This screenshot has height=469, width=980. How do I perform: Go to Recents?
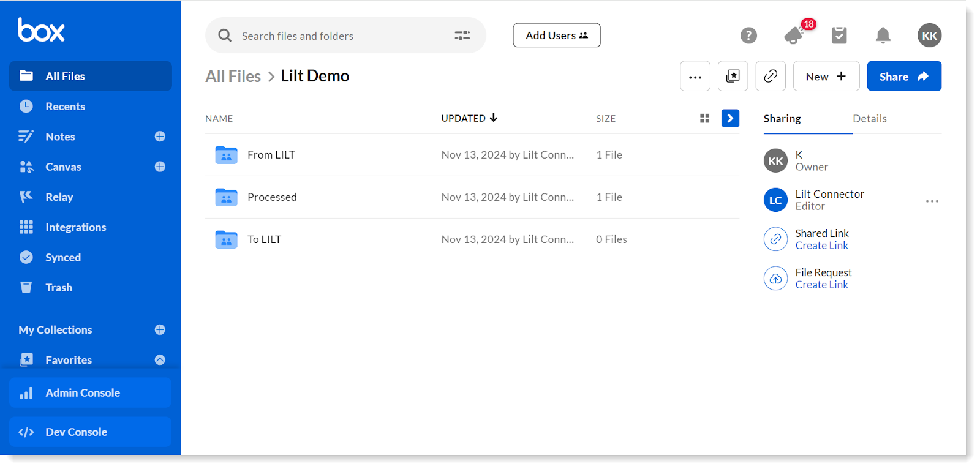(x=65, y=107)
